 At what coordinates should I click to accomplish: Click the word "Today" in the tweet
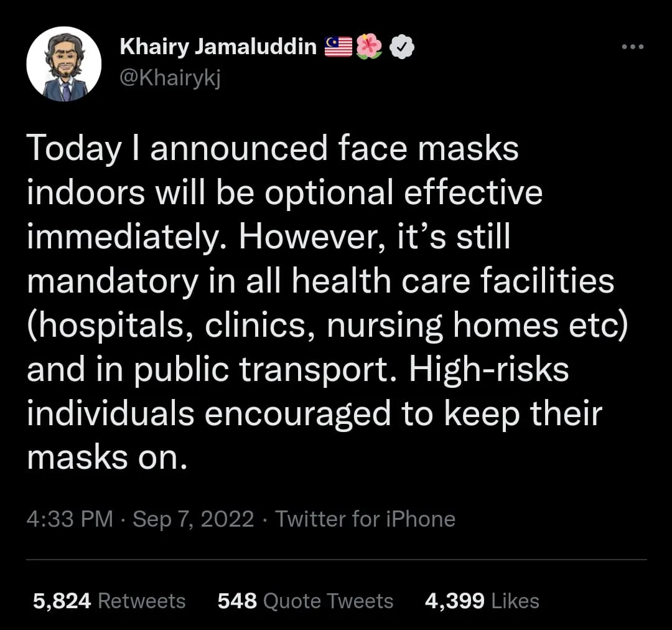click(x=74, y=149)
